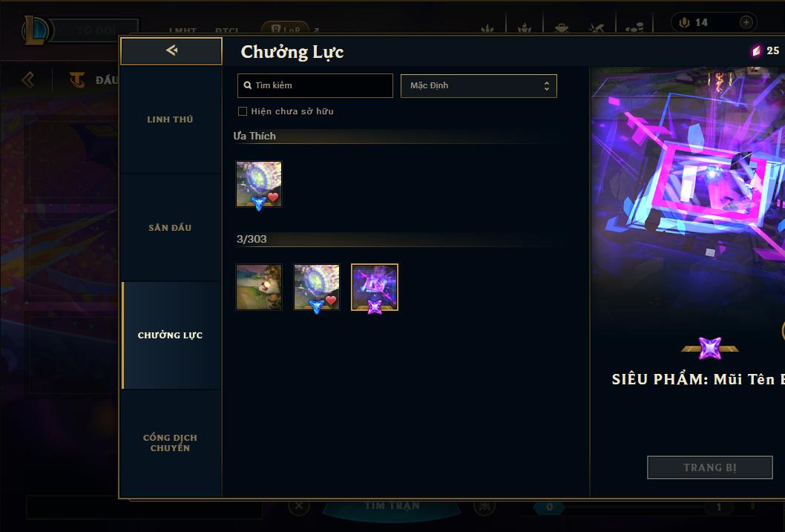Viewport: 785px width, 532px height.
Task: Click the magnifier icon in search box
Action: (x=247, y=85)
